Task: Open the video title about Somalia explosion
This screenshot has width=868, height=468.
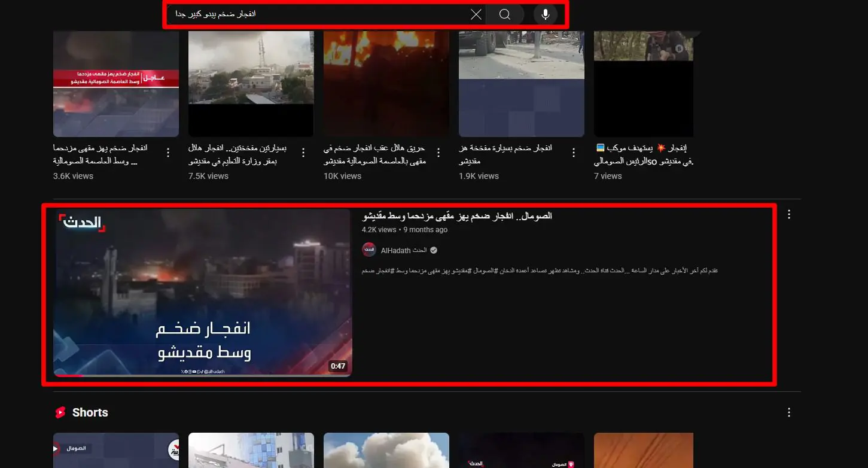Action: click(x=457, y=216)
